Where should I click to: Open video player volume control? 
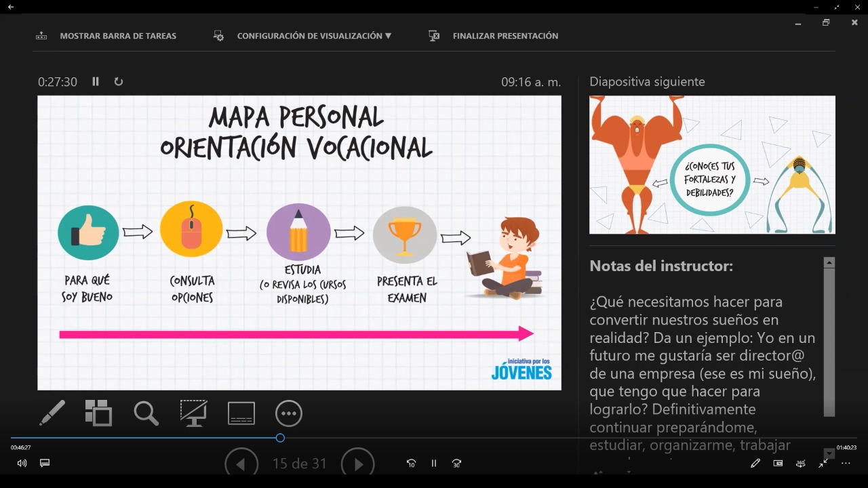(22, 464)
